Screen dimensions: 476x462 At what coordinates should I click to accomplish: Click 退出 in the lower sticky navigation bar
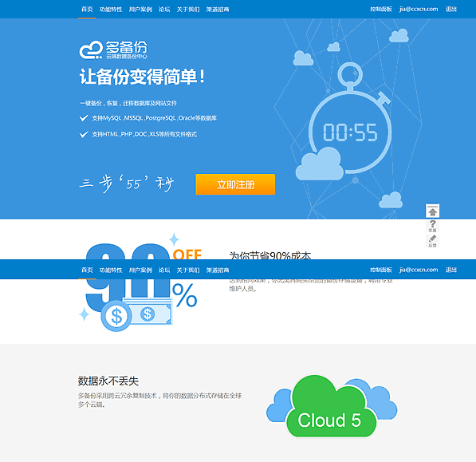tap(451, 270)
